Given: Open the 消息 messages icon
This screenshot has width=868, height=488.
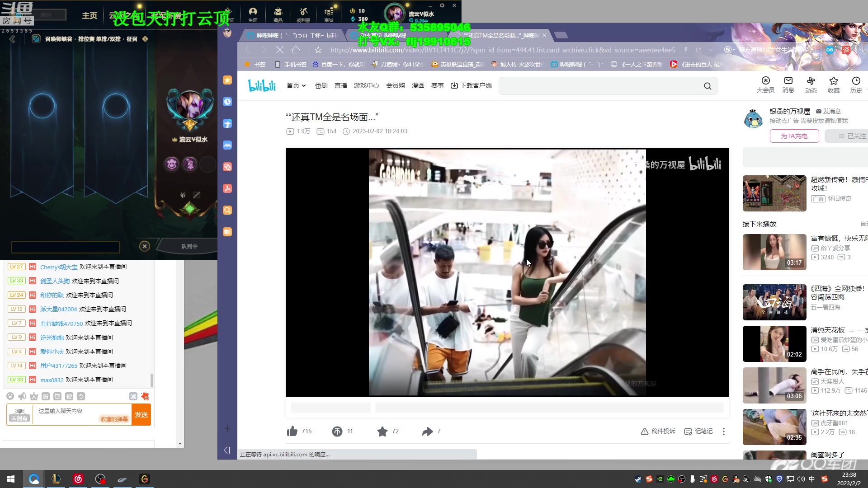Looking at the screenshot, I should [788, 84].
